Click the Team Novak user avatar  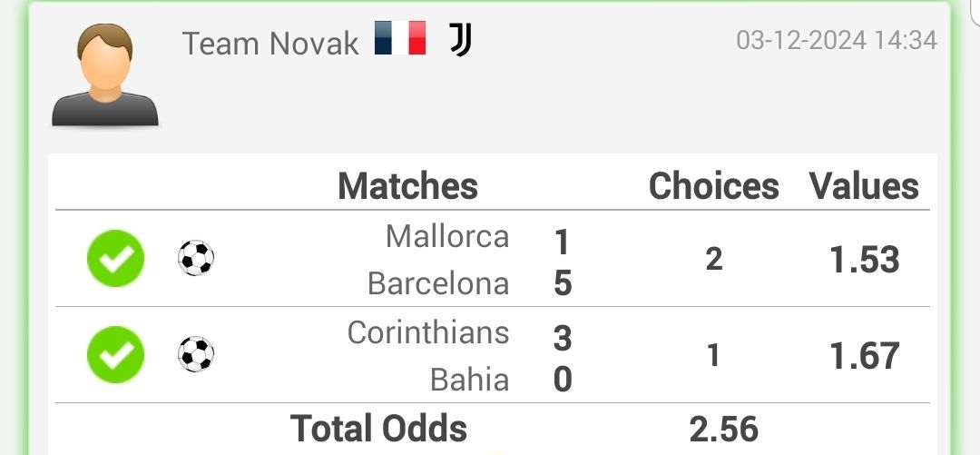[105, 74]
